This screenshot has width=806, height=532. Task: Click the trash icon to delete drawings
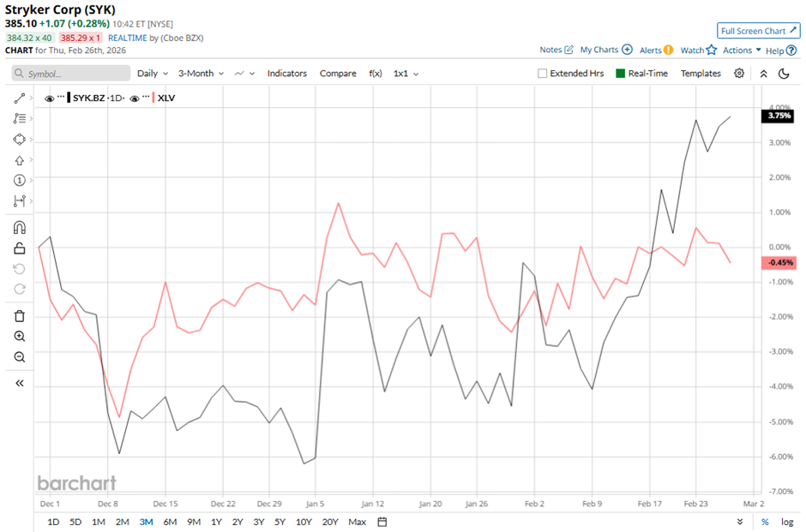[x=19, y=316]
